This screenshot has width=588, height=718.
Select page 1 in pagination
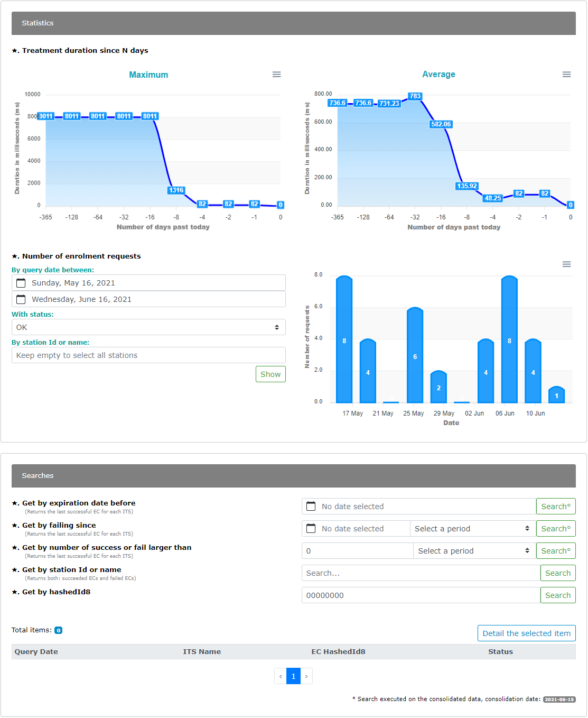pyautogui.click(x=293, y=676)
